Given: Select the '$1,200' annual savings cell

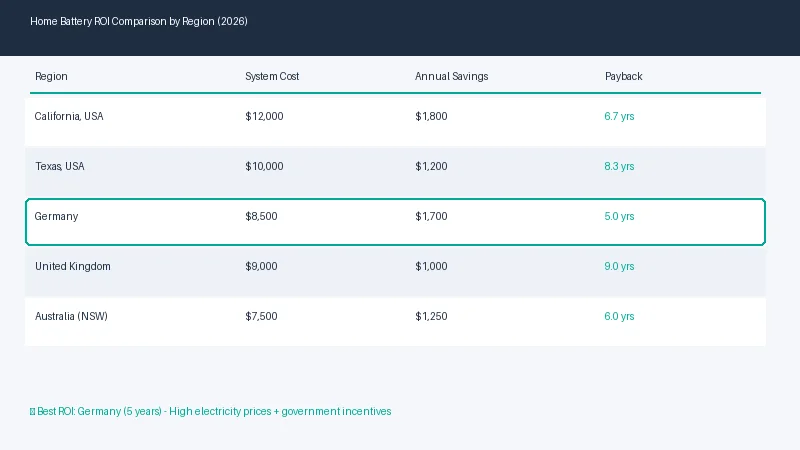Looking at the screenshot, I should (x=431, y=166).
